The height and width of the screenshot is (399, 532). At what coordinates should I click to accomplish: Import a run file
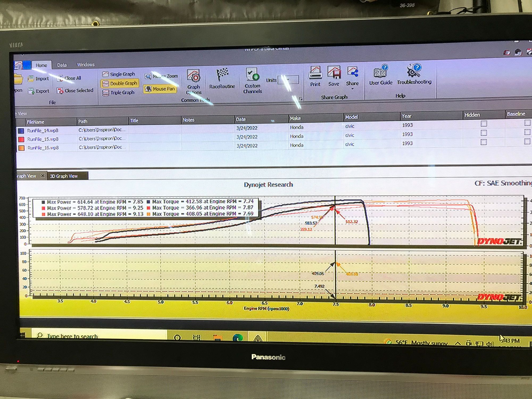(39, 78)
